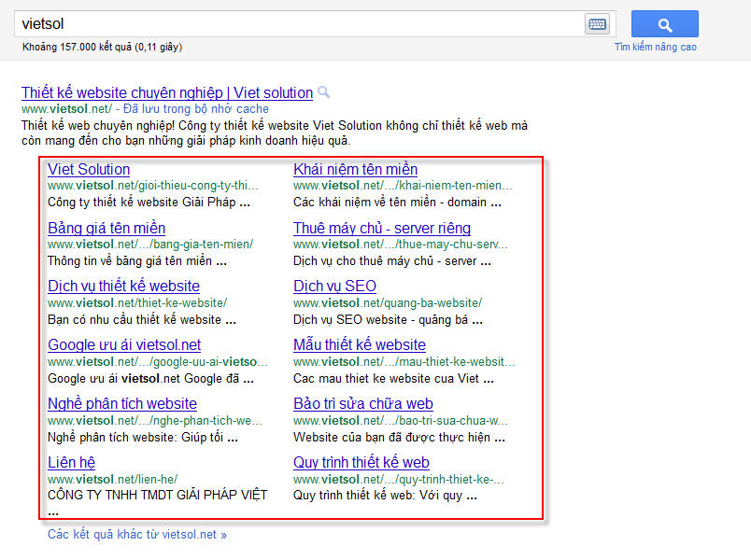
Task: Click URL www.vietsol.net/gioi-thieu-cong-ty-thi...
Action: point(153,185)
